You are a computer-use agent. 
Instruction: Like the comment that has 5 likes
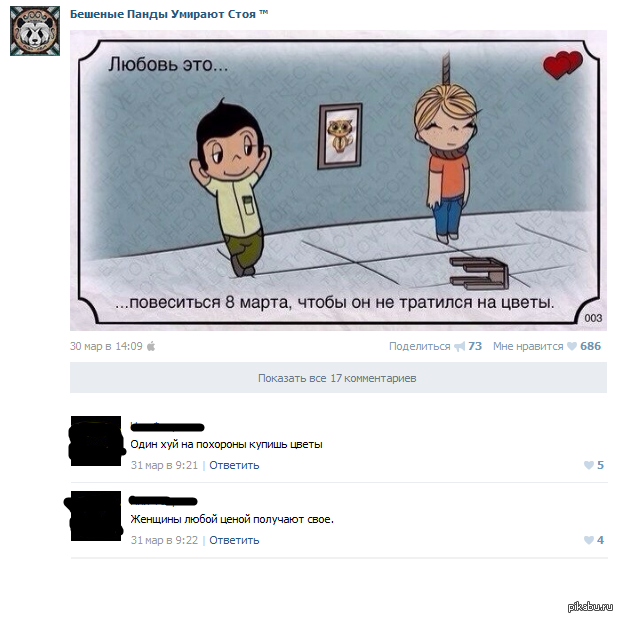pyautogui.click(x=594, y=465)
